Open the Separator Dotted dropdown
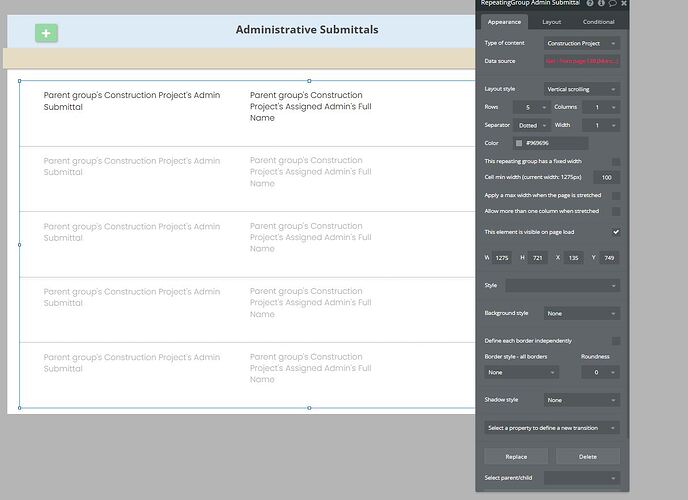The image size is (688, 500). pyautogui.click(x=531, y=125)
